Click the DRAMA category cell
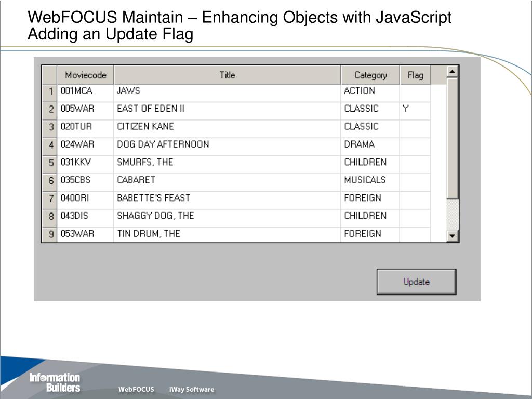The height and width of the screenshot is (399, 532). point(370,147)
